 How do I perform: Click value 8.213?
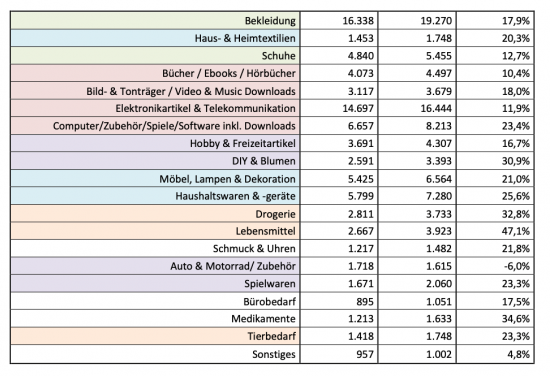pyautogui.click(x=439, y=126)
